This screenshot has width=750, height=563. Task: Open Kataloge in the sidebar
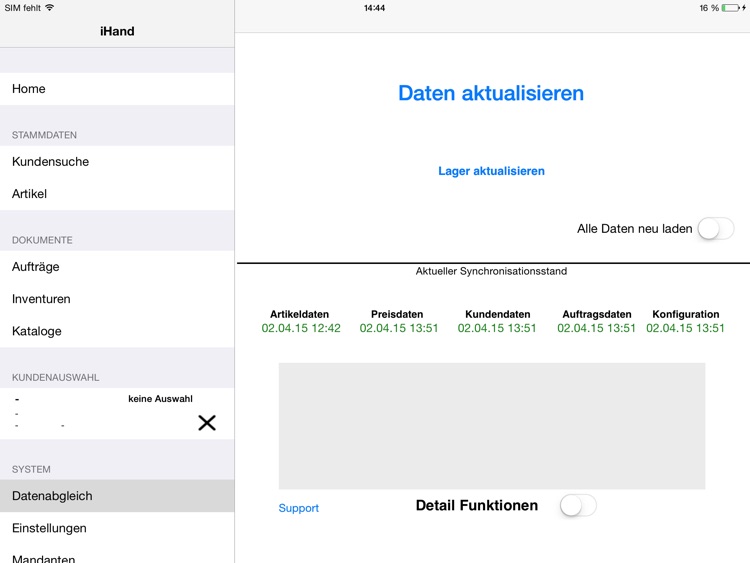[117, 331]
